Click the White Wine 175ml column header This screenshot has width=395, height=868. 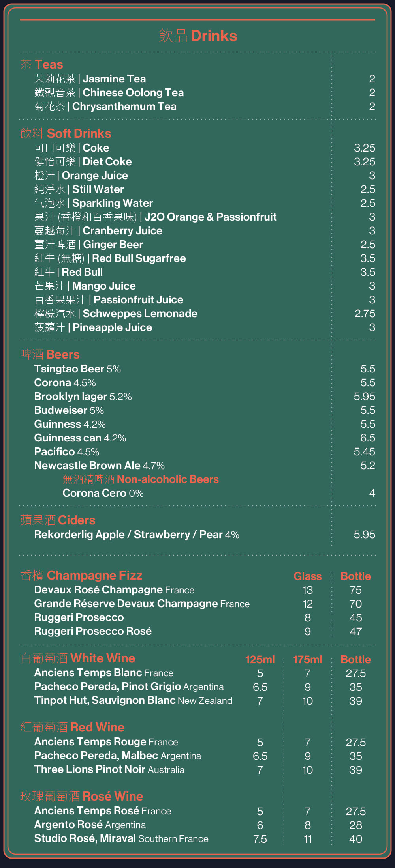click(308, 660)
